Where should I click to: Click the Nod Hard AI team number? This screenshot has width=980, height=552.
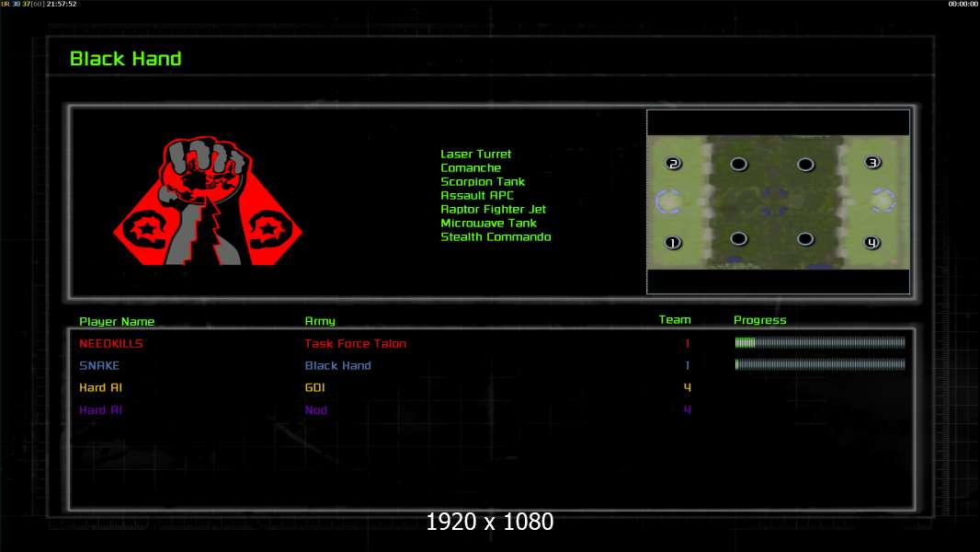pyautogui.click(x=687, y=410)
